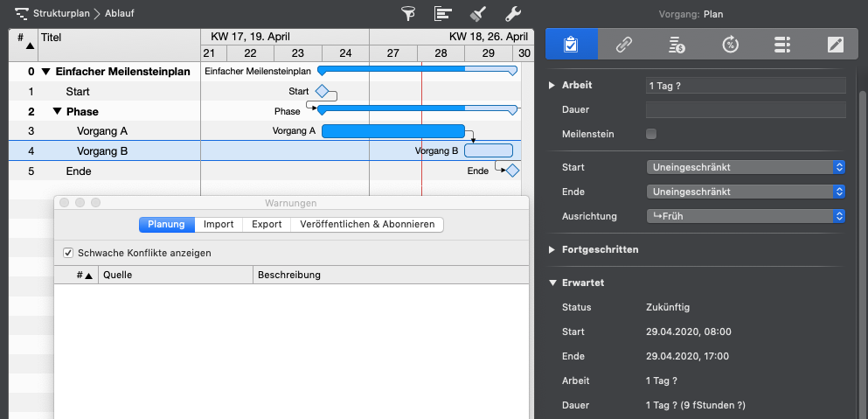Screen dimensions: 868x419
Task: Switch to the link dependencies inspector tab
Action: click(x=624, y=45)
